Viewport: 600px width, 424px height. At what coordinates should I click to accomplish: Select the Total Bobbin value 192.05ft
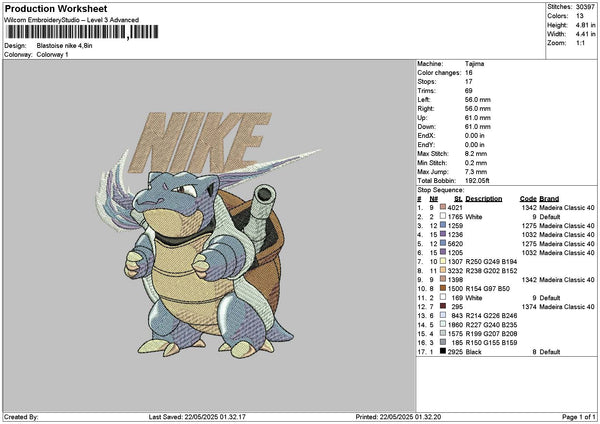(x=477, y=181)
